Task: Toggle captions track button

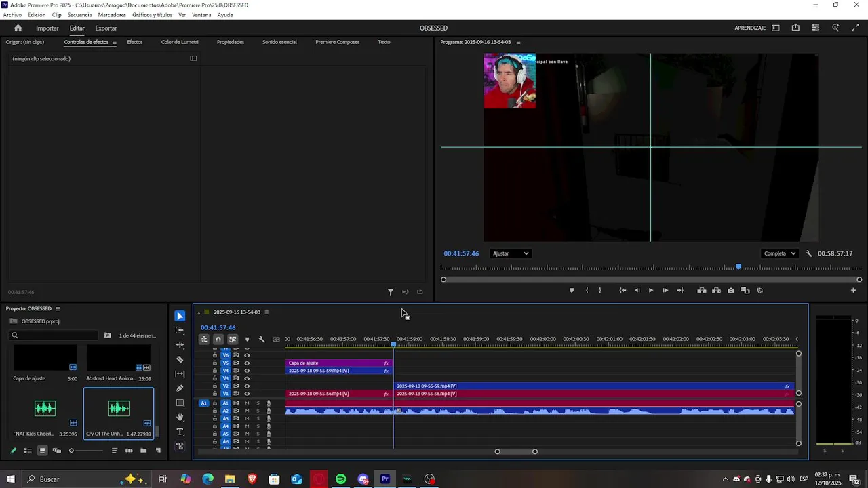Action: pos(276,339)
